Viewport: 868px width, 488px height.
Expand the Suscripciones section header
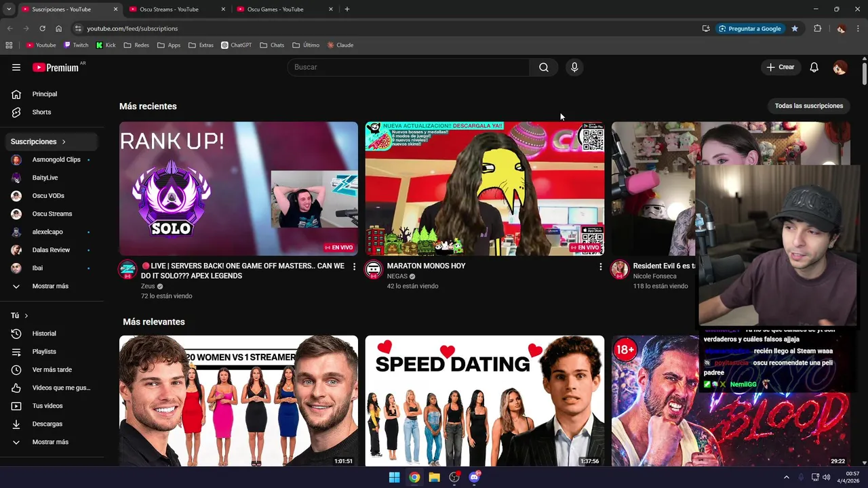pyautogui.click(x=52, y=142)
